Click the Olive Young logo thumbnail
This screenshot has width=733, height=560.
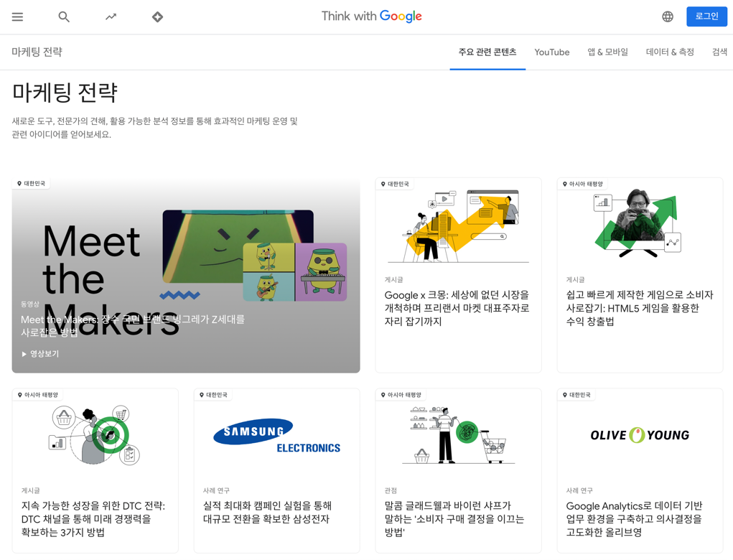(x=640, y=435)
